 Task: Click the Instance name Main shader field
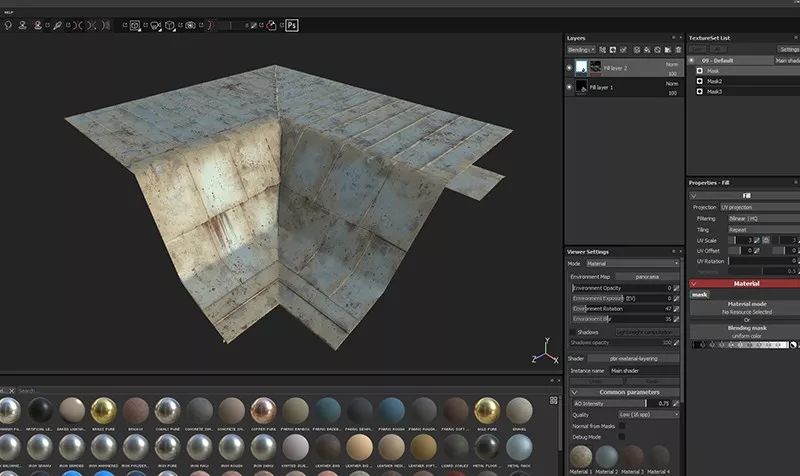tap(644, 371)
